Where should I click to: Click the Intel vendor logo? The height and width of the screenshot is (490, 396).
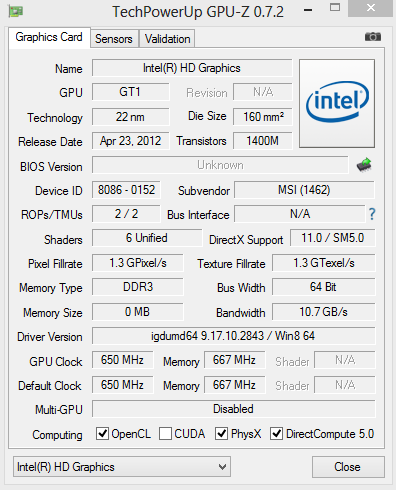337,103
